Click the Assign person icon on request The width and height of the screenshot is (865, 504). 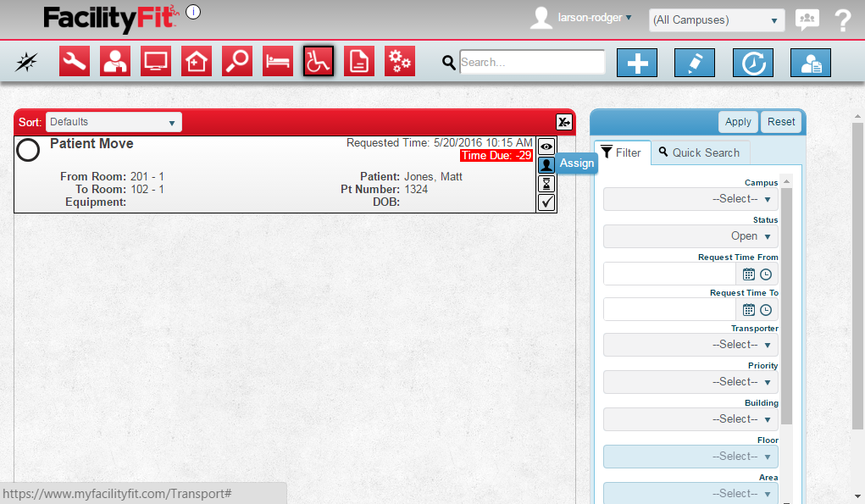pyautogui.click(x=546, y=164)
